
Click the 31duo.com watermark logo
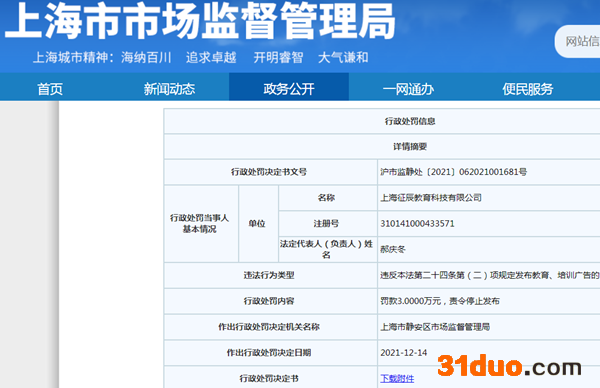click(x=509, y=366)
